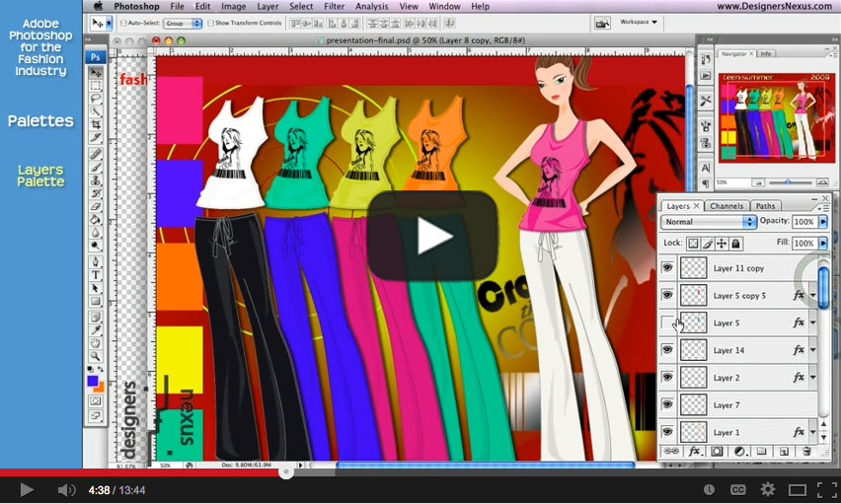Toggle Quick Mask mode in the toolbox
The width and height of the screenshot is (841, 504).
click(x=96, y=401)
